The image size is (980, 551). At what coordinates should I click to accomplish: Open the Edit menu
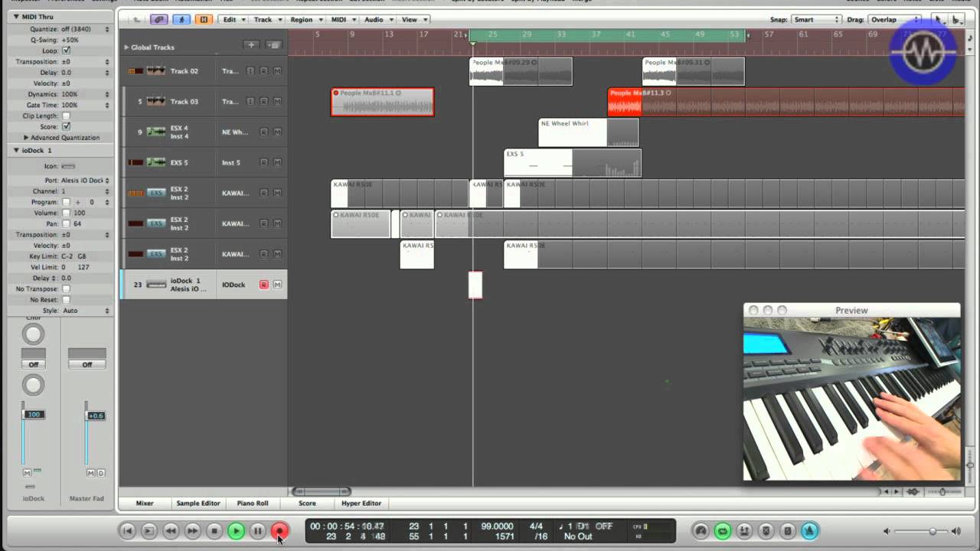pyautogui.click(x=234, y=19)
